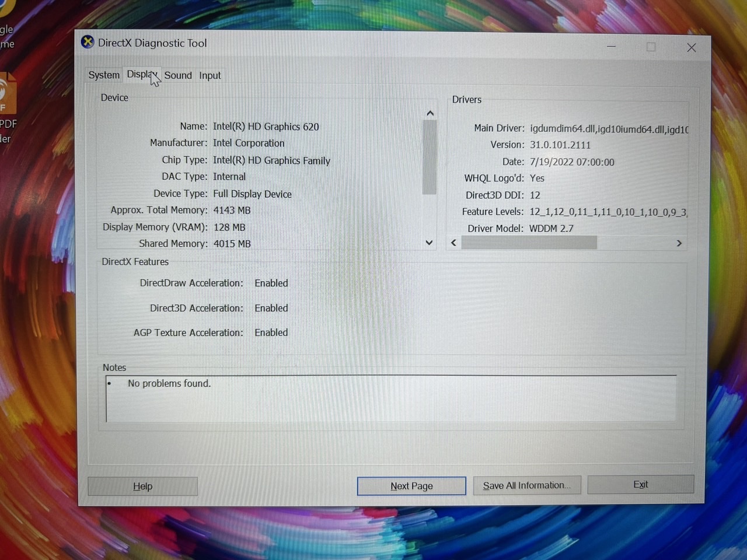Click inside the Notes text box
Viewport: 747px width, 560px height.
[391, 398]
